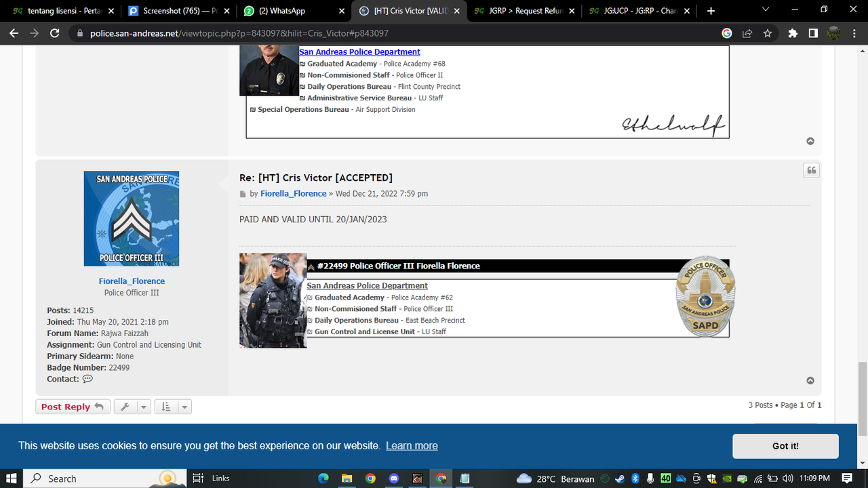The height and width of the screenshot is (488, 868).
Task: Open the Learn more cookie link
Action: [412, 445]
